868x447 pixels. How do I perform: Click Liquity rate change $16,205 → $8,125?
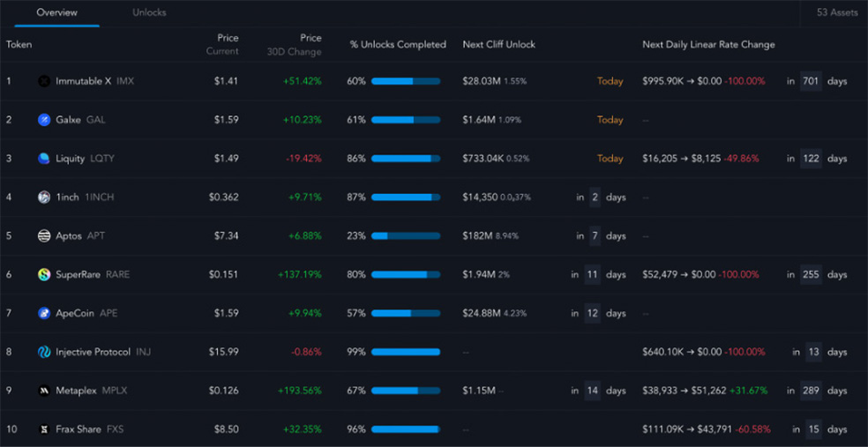click(682, 159)
